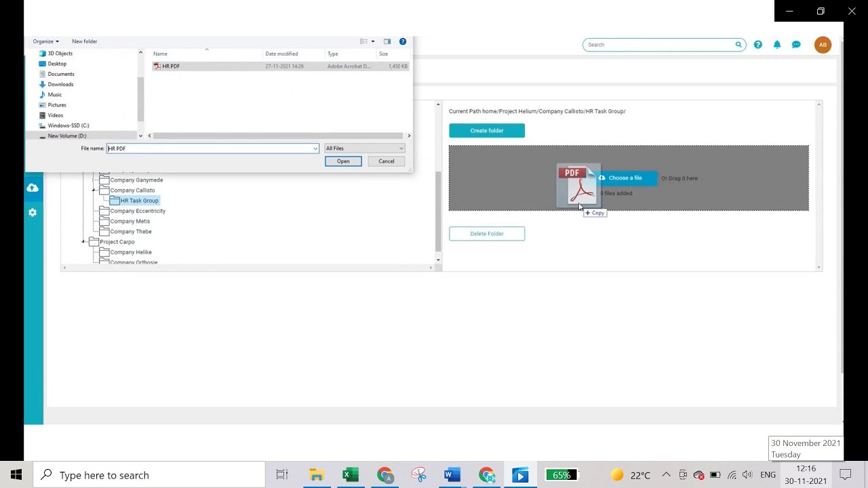Open the Windows Start menu
Image resolution: width=868 pixels, height=488 pixels.
pos(16,475)
